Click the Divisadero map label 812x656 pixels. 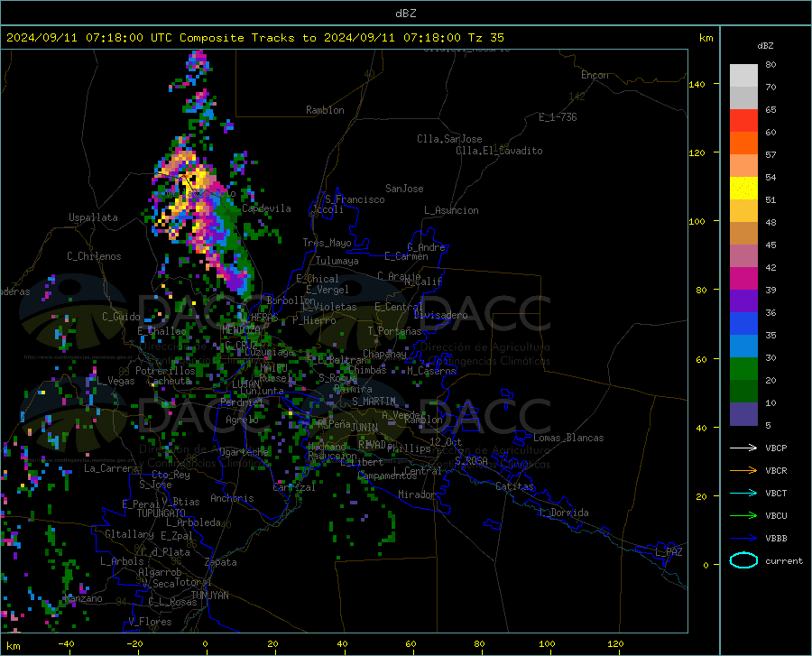pos(440,315)
